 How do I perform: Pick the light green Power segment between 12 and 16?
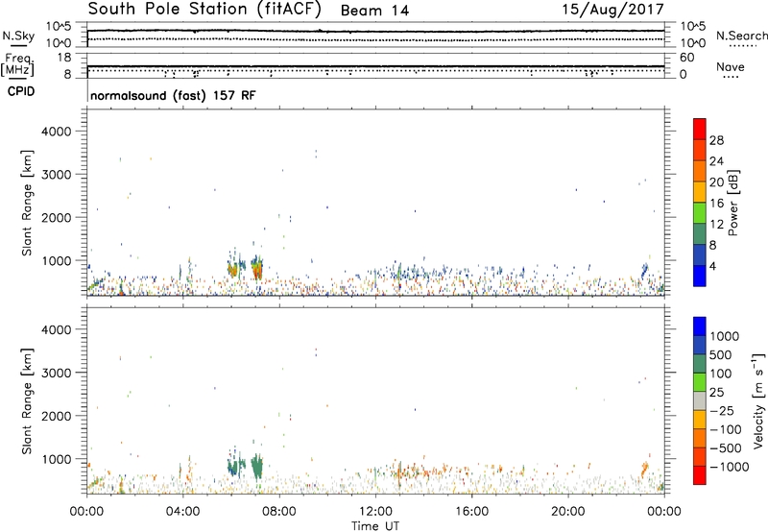coord(700,212)
